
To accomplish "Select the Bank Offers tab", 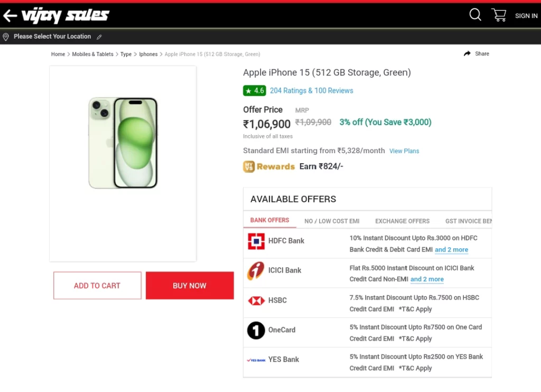I will coord(270,220).
